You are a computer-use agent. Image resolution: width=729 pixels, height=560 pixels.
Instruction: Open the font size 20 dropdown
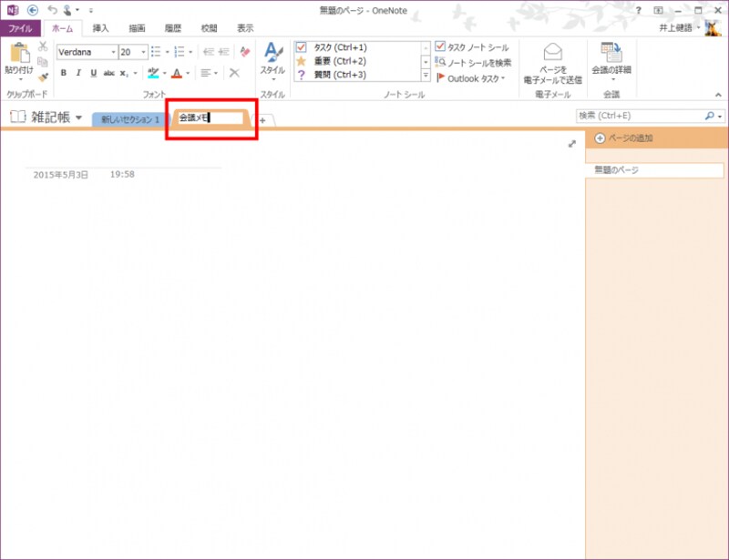click(x=143, y=52)
